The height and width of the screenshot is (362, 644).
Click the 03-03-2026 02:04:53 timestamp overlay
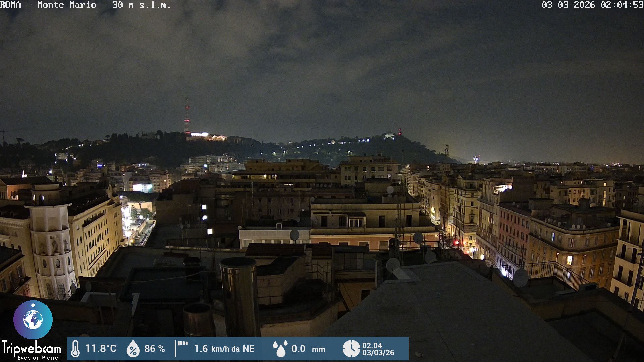tap(592, 5)
